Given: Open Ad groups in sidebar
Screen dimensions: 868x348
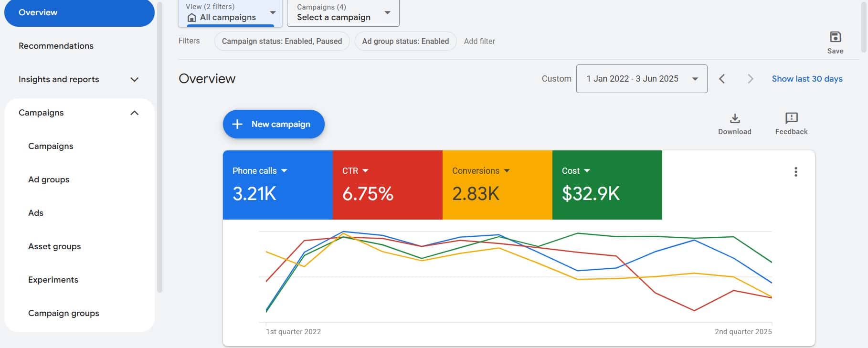Looking at the screenshot, I should coord(49,179).
